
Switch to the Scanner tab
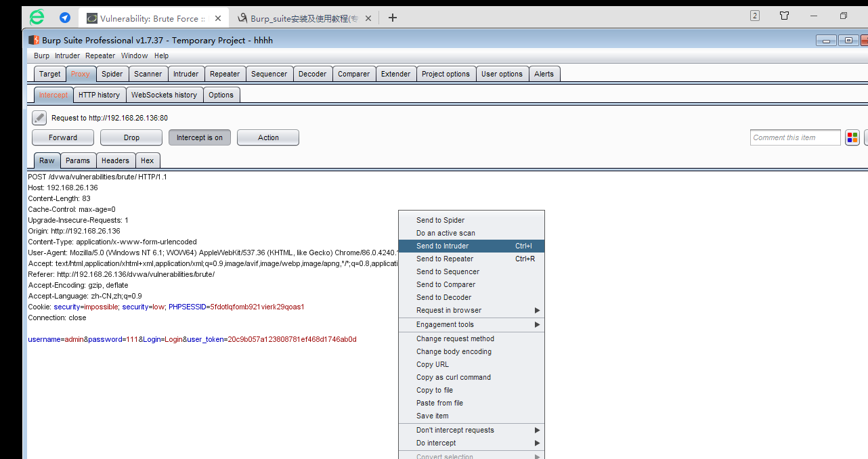click(148, 74)
